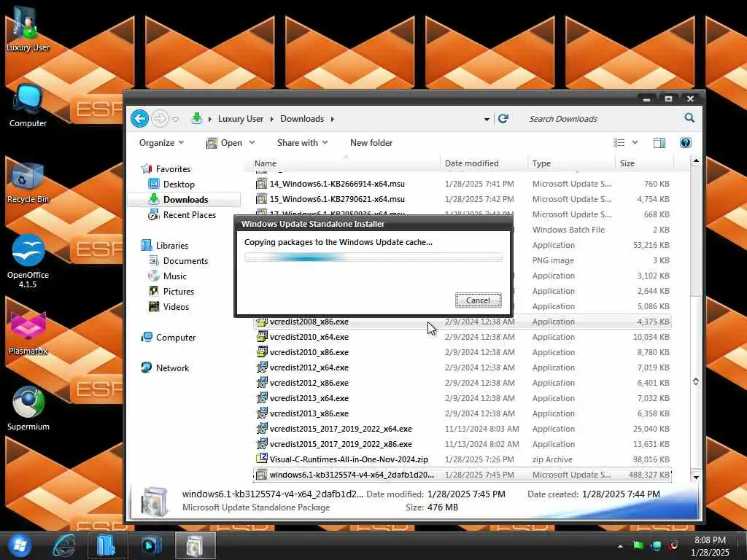The width and height of the screenshot is (747, 560).
Task: Expand the arrow after Luxury User breadcrumb
Action: [271, 119]
